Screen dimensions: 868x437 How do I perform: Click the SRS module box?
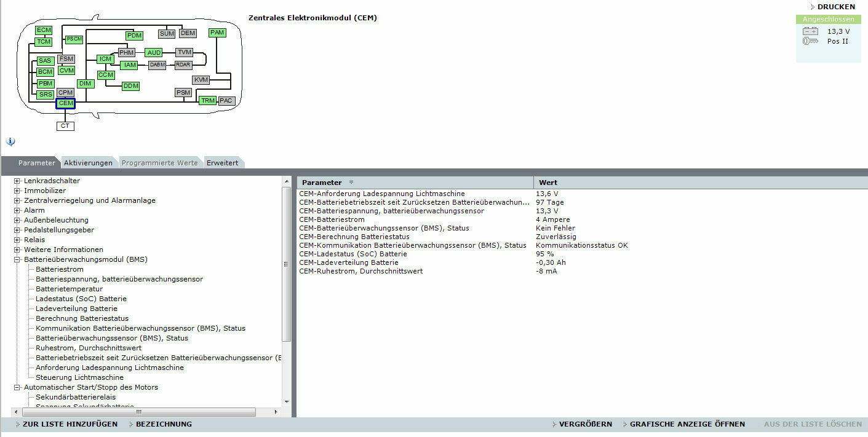(45, 95)
